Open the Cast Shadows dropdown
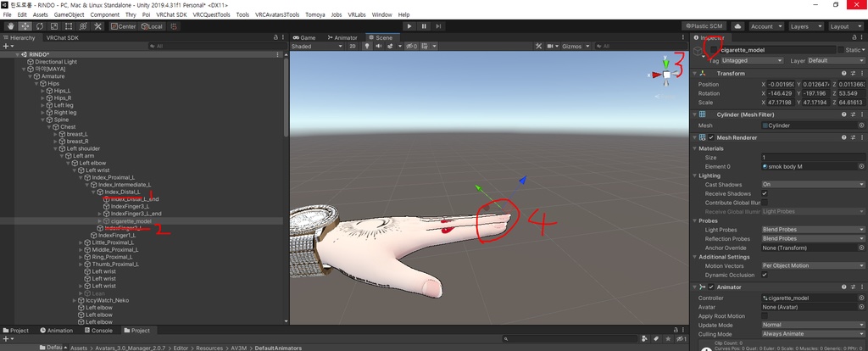 [813, 184]
